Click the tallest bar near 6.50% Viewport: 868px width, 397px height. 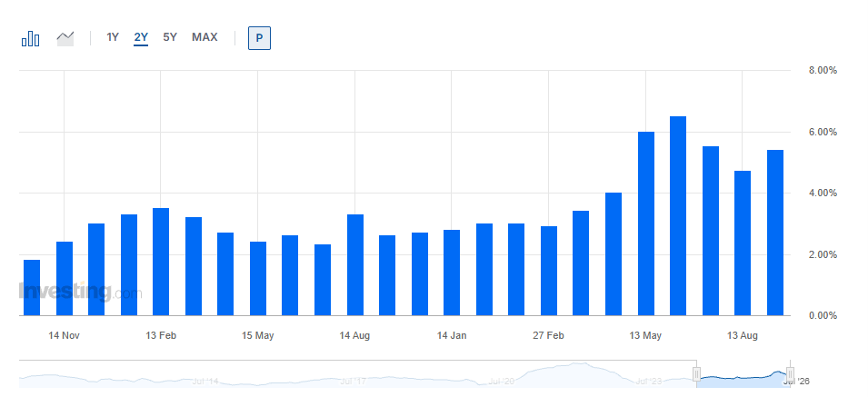click(678, 216)
